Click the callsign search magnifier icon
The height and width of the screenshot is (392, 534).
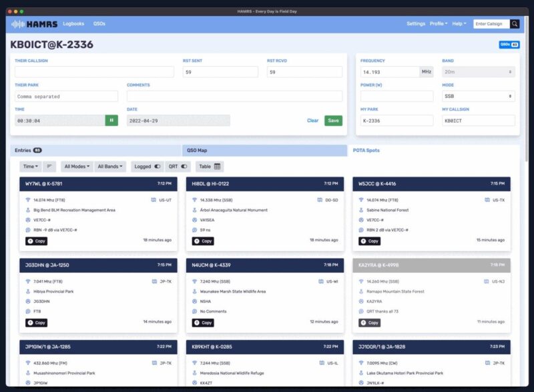(x=515, y=23)
